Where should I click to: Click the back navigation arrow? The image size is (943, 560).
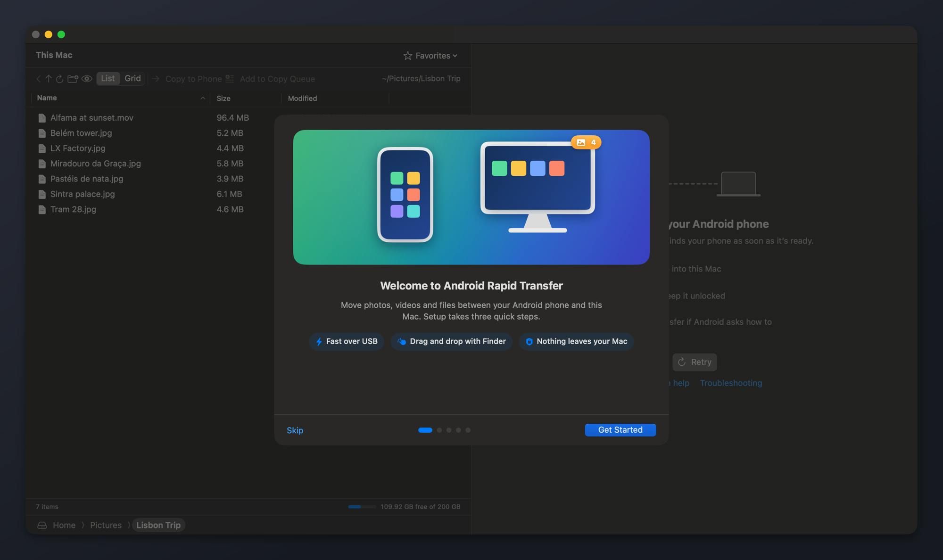pyautogui.click(x=38, y=79)
